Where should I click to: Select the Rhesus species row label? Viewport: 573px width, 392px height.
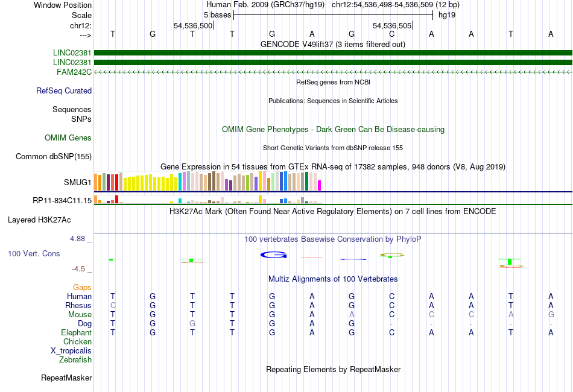[78, 305]
